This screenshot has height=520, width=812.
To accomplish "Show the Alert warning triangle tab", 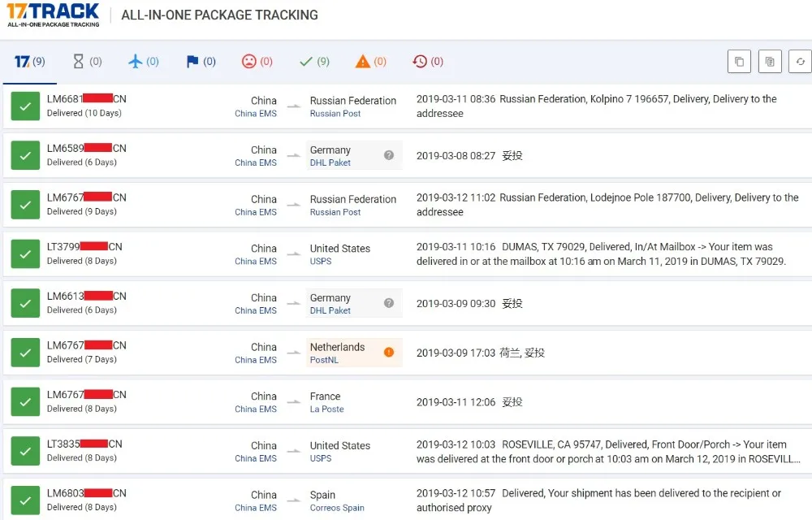I will [371, 62].
